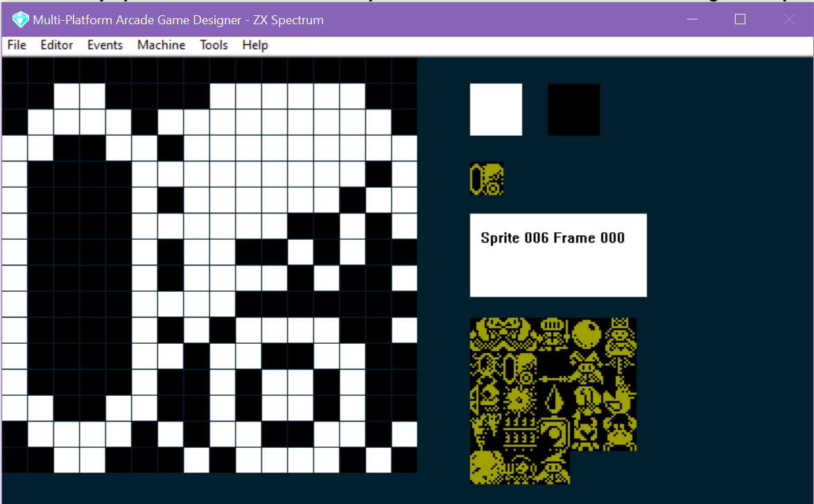This screenshot has width=814, height=504.
Task: Maximize the Arcade Game Designer window
Action: point(741,19)
